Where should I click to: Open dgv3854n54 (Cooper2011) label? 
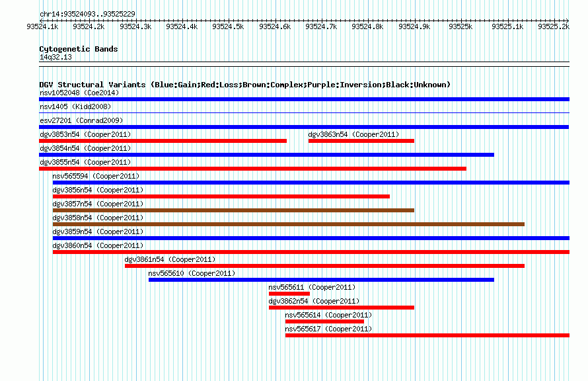pos(85,148)
